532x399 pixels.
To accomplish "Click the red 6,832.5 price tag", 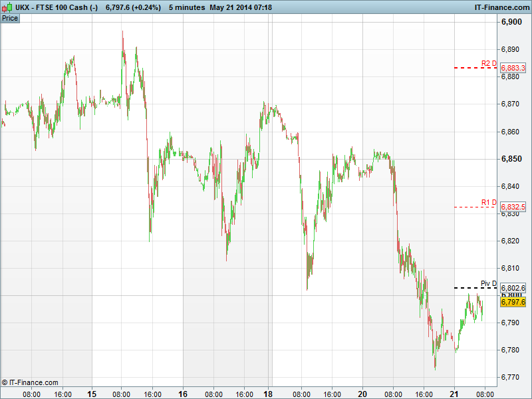I will (513, 207).
